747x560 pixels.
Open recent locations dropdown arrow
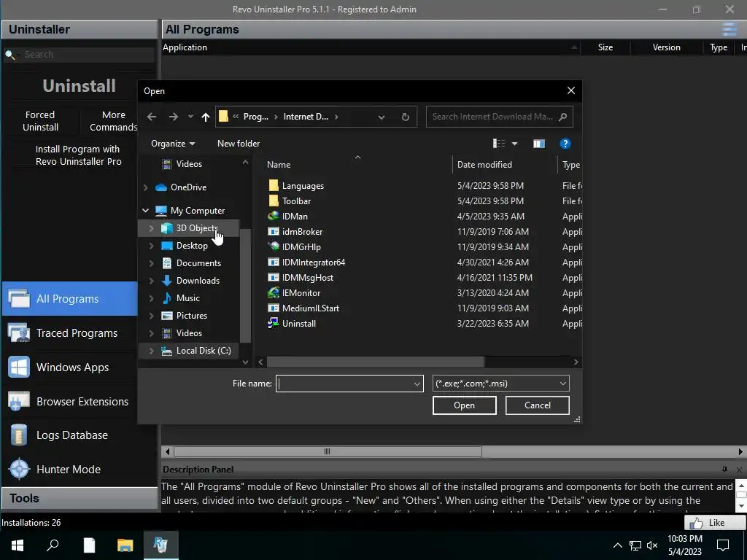pyautogui.click(x=190, y=117)
